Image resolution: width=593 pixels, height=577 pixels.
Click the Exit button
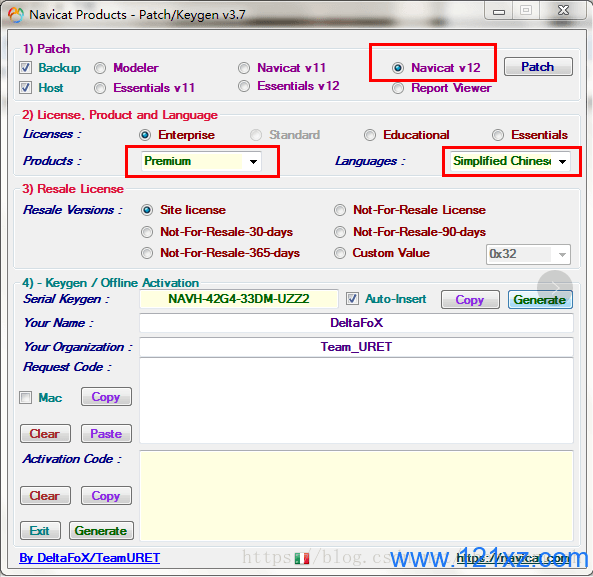(40, 531)
